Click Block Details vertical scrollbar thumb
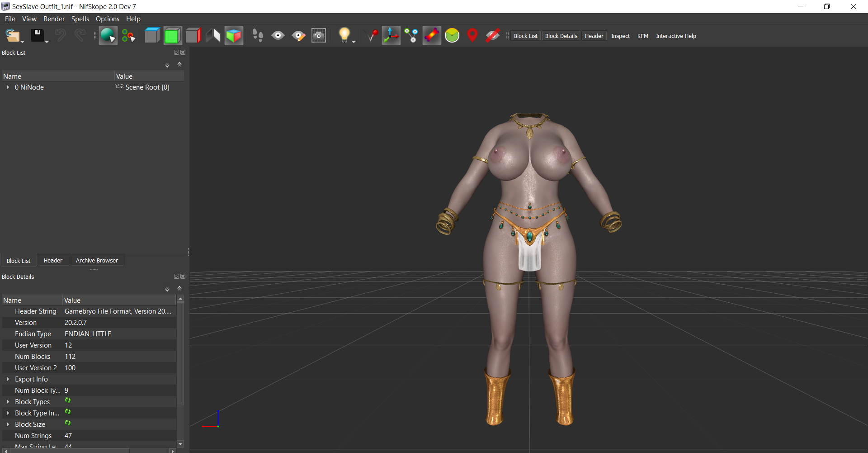Image resolution: width=868 pixels, height=453 pixels. [180, 354]
